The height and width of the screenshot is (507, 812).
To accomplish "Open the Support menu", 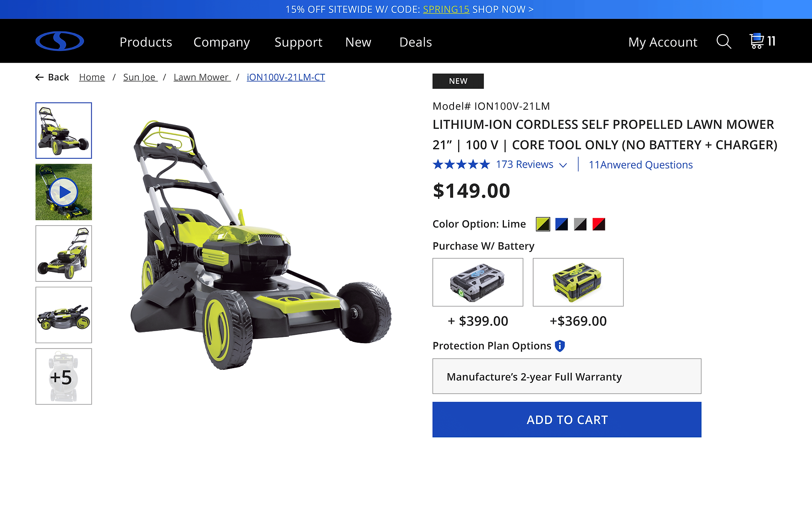I will click(x=298, y=42).
